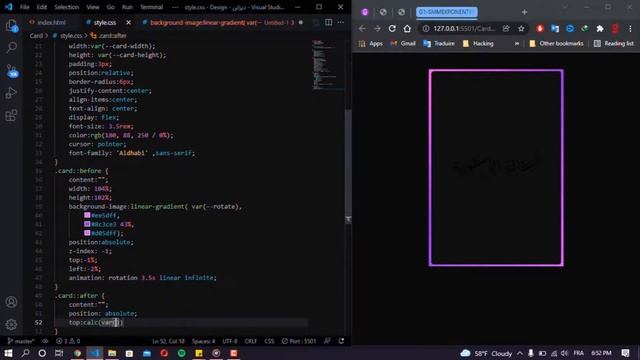
Task: Open Windows taskbar search
Action: coord(25,353)
